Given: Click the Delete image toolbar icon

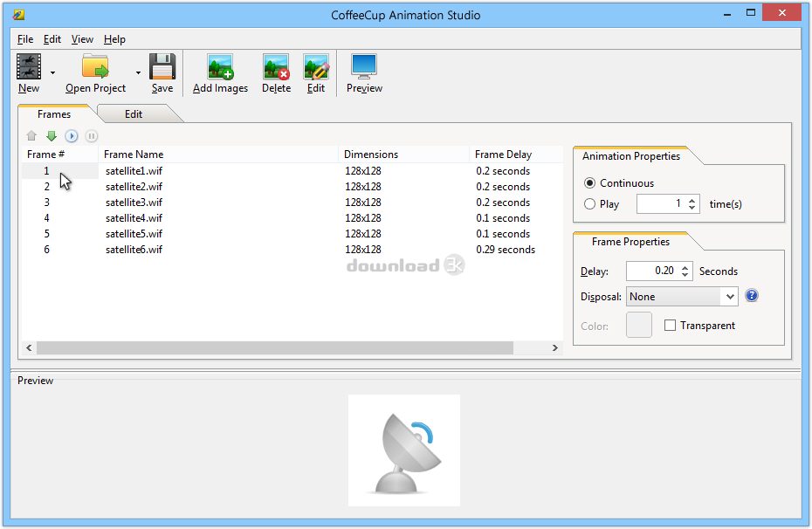Looking at the screenshot, I should (276, 66).
